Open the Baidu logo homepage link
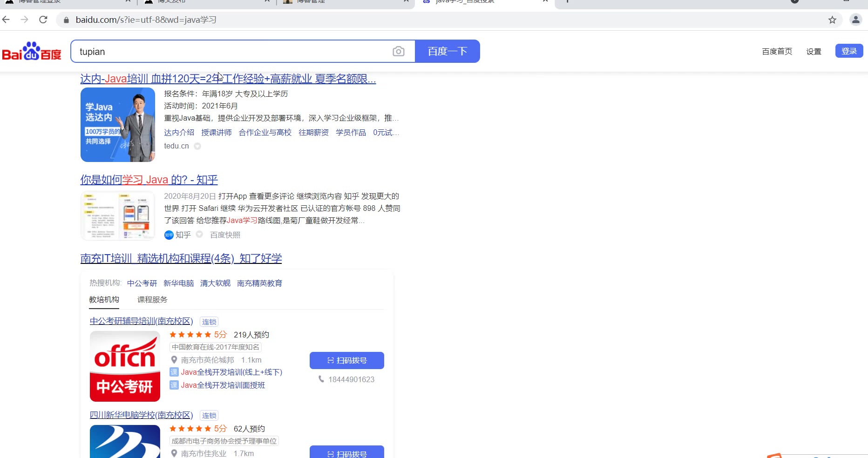This screenshot has height=458, width=868. (x=32, y=51)
